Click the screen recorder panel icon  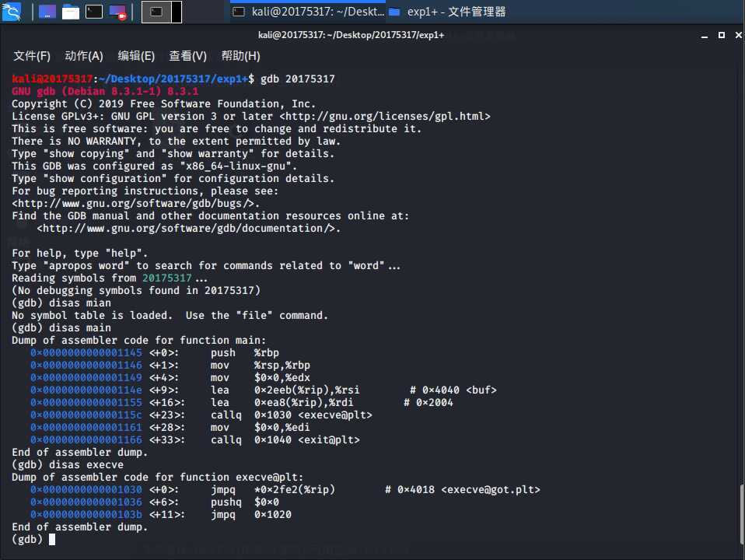tap(117, 12)
